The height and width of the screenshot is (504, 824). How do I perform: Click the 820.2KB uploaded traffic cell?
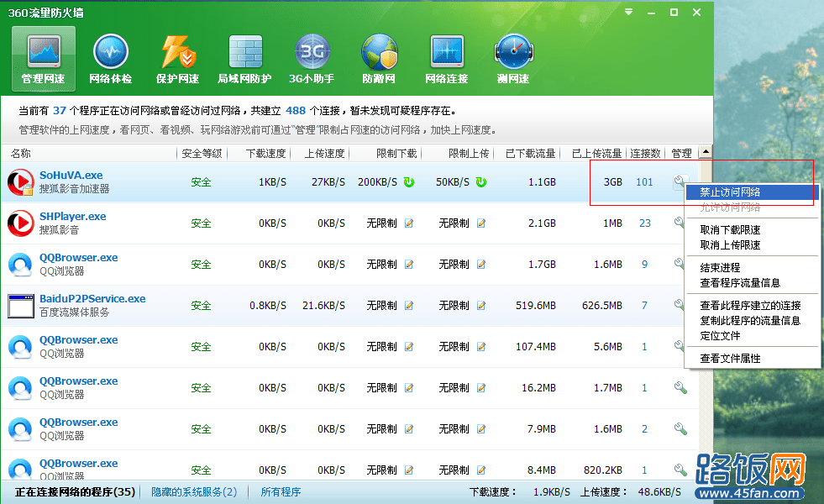click(x=603, y=470)
